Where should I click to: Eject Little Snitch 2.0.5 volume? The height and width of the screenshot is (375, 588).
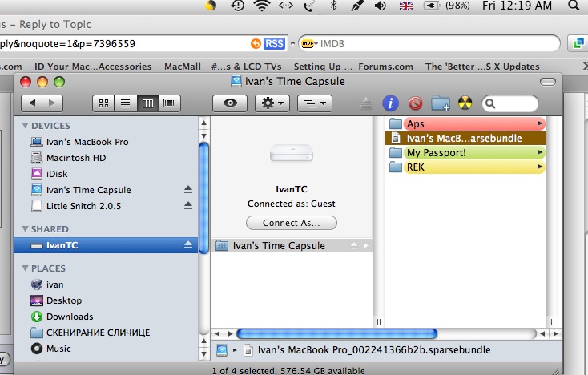coord(188,205)
